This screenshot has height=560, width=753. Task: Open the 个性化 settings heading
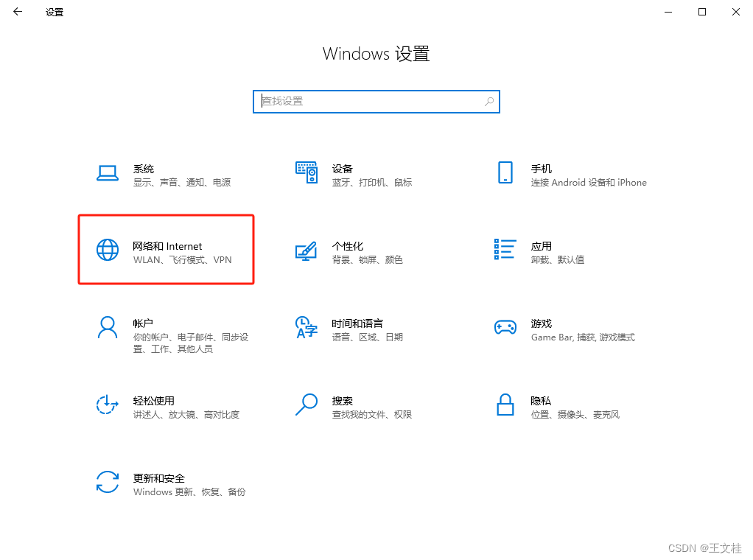[x=348, y=246]
